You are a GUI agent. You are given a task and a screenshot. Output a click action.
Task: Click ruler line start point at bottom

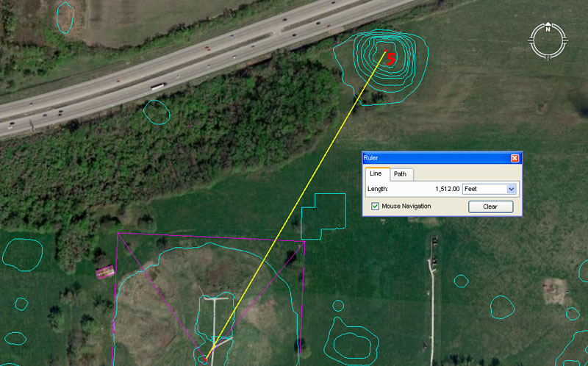coord(206,358)
